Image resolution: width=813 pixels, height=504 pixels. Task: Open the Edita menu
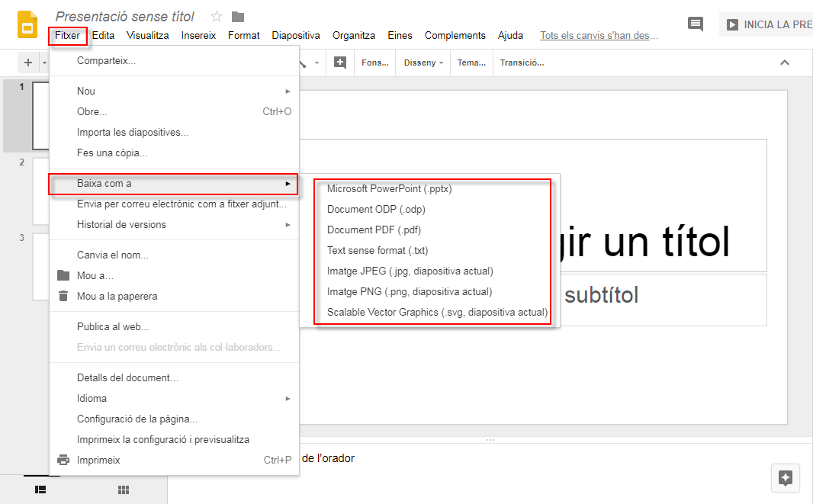pos(103,35)
